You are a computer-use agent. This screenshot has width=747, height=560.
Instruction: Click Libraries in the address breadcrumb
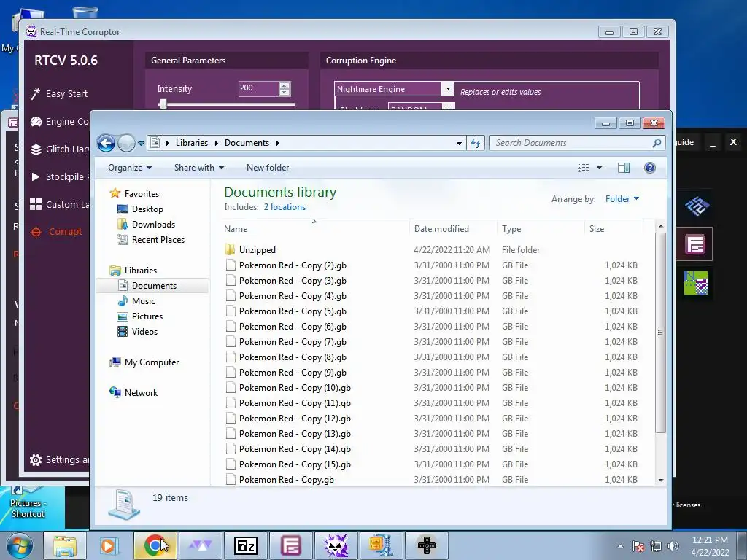point(192,143)
